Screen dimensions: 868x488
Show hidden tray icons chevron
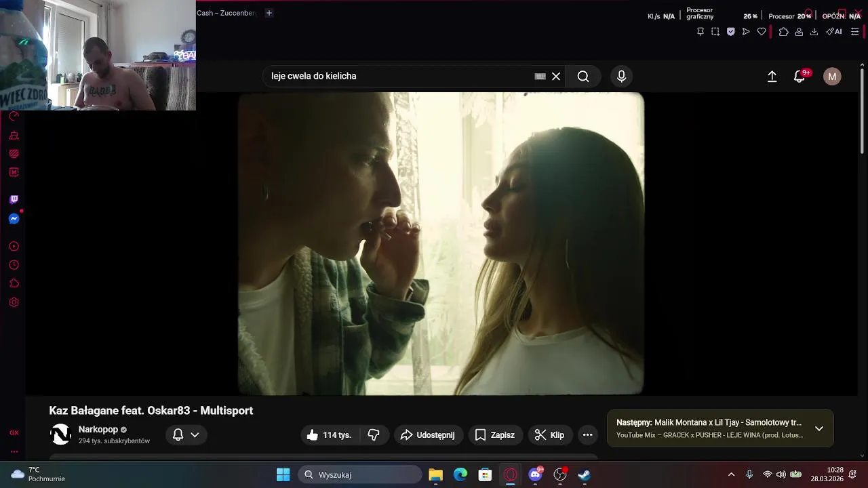click(731, 474)
